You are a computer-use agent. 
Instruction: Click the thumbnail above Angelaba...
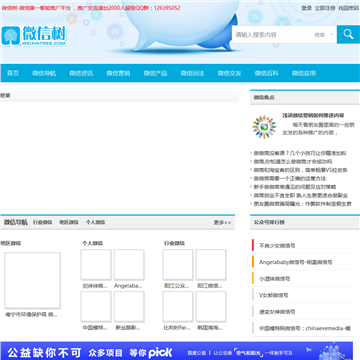click(129, 265)
